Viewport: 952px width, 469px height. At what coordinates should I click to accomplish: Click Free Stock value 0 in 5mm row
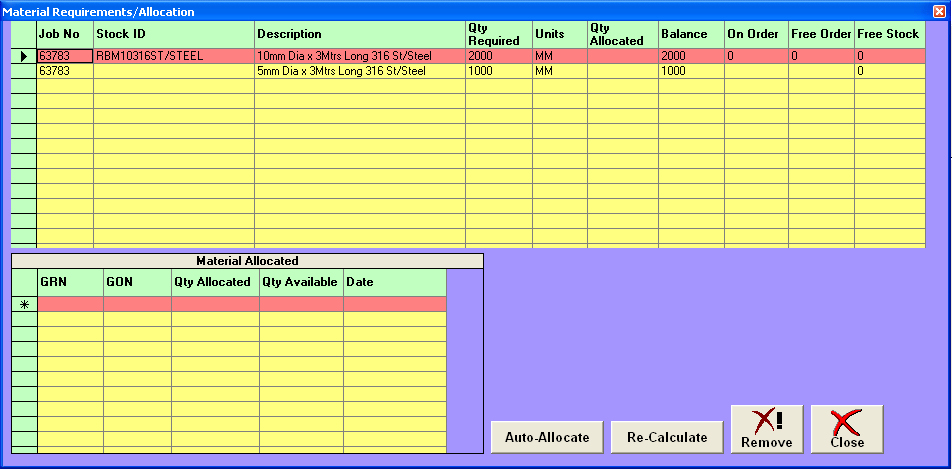coord(890,71)
